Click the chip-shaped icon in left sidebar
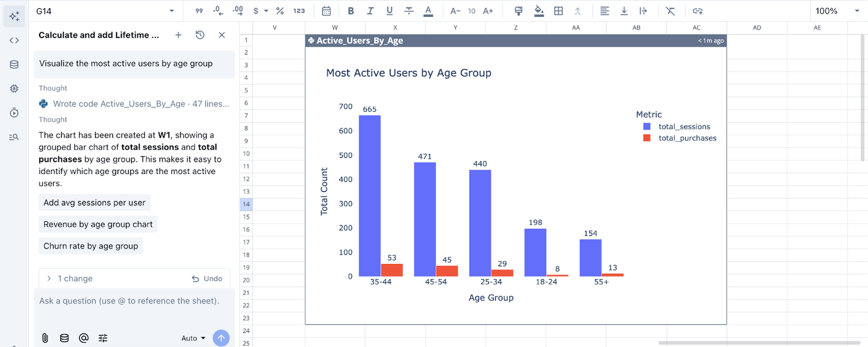This screenshot has height=347, width=868. pyautogui.click(x=14, y=89)
